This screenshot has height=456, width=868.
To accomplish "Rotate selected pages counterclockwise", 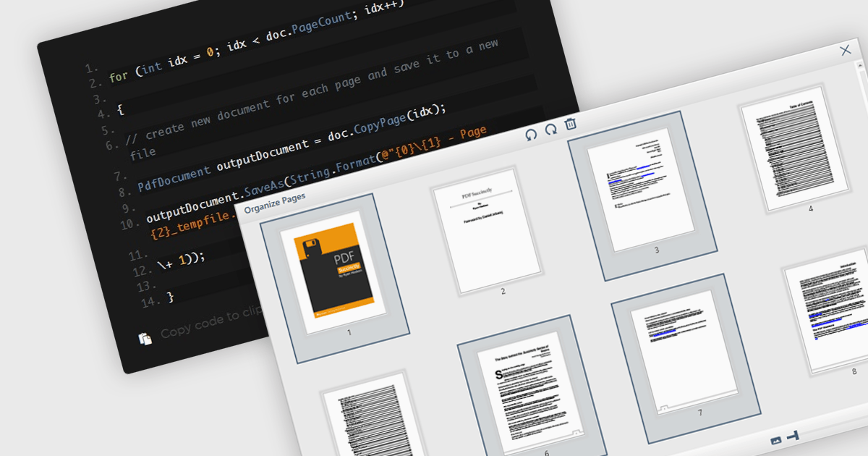I will pyautogui.click(x=532, y=134).
